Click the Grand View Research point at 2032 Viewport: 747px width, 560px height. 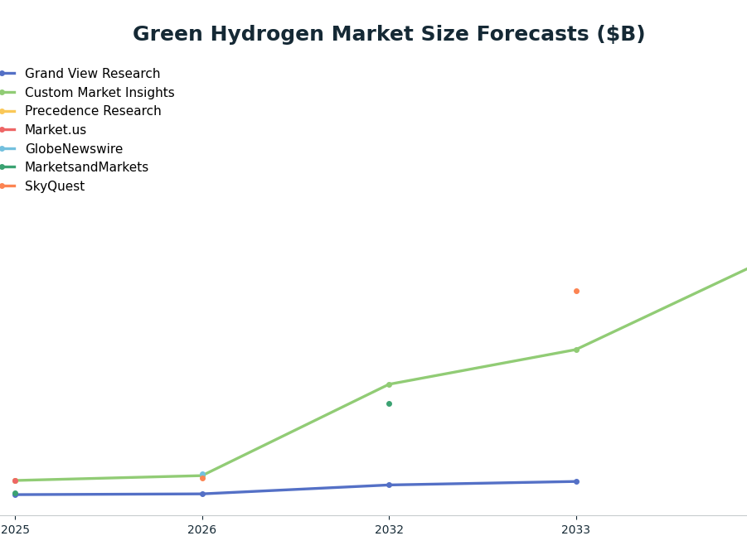pyautogui.click(x=389, y=485)
